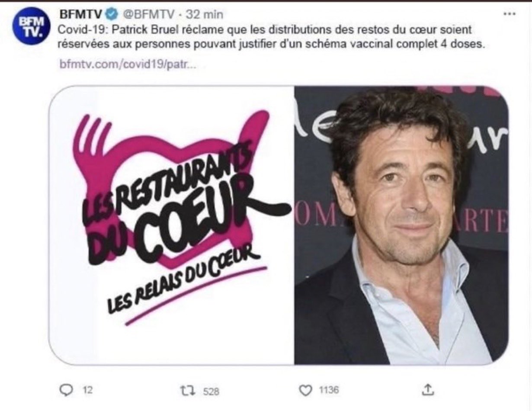Open the 32 min timestamp
This screenshot has width=532, height=411.
tap(204, 14)
